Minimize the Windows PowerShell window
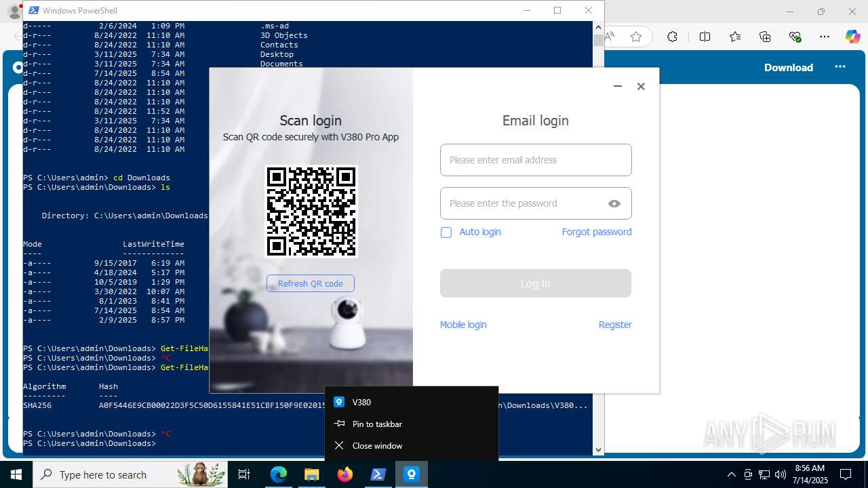868x488 pixels. pos(526,10)
